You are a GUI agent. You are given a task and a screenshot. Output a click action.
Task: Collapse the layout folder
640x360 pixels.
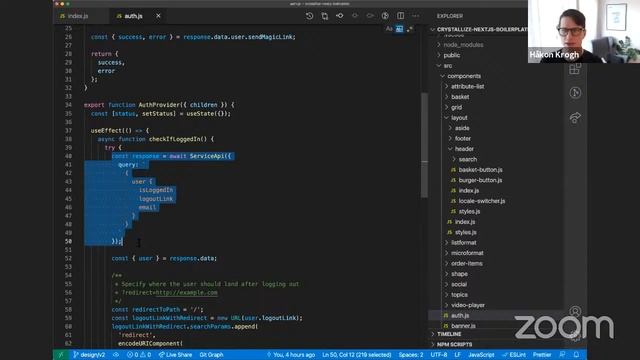click(x=459, y=118)
